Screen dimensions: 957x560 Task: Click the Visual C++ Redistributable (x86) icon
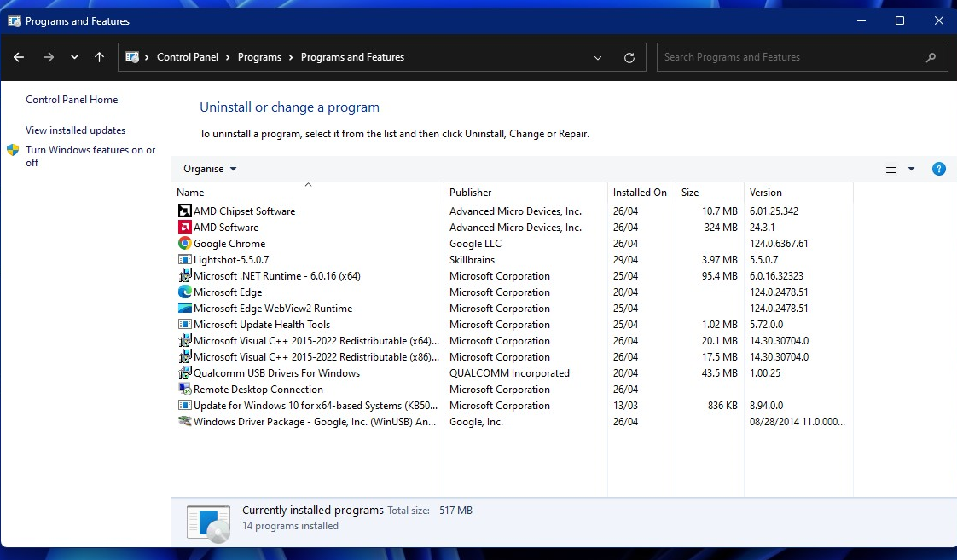pos(184,357)
